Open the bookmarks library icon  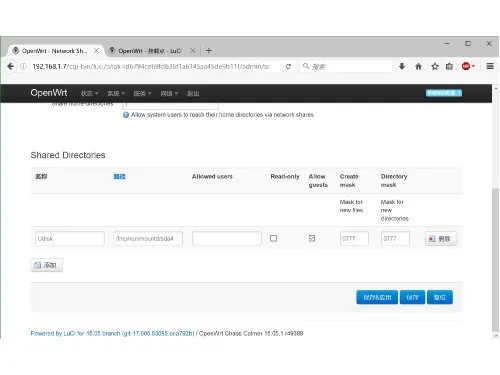click(449, 66)
